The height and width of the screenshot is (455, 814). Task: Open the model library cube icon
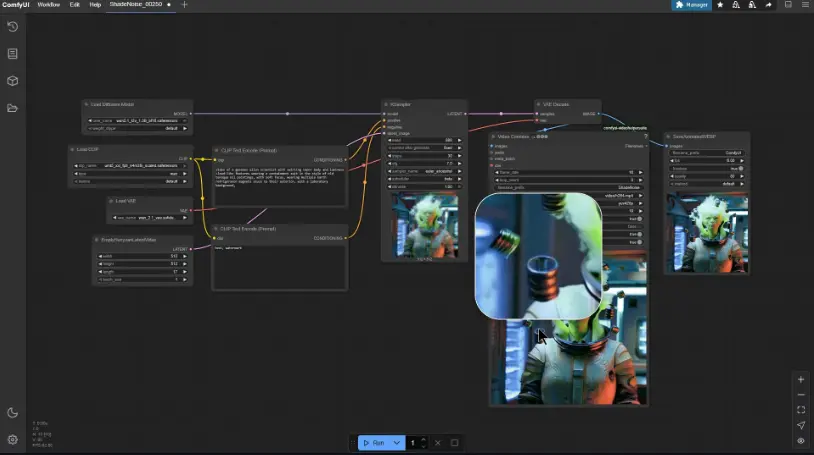tap(12, 81)
